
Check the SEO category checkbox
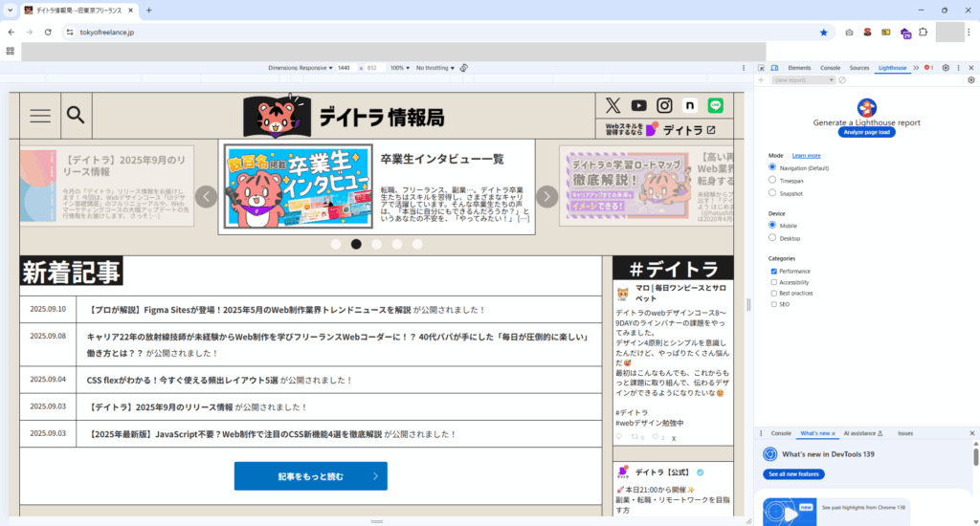coord(773,304)
